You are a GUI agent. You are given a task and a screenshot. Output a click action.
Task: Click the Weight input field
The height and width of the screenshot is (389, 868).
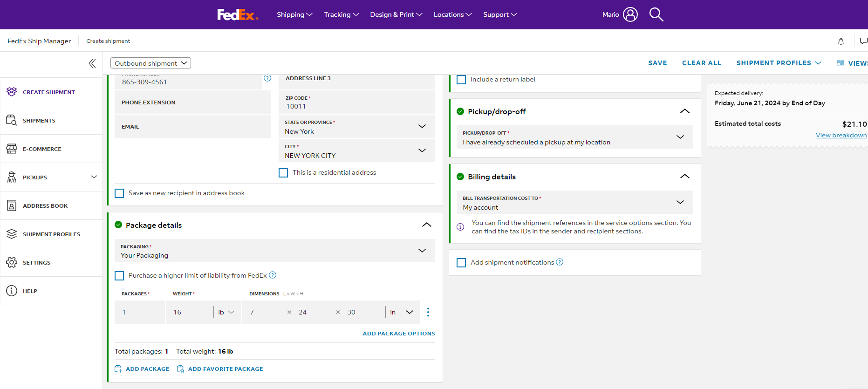pos(190,312)
